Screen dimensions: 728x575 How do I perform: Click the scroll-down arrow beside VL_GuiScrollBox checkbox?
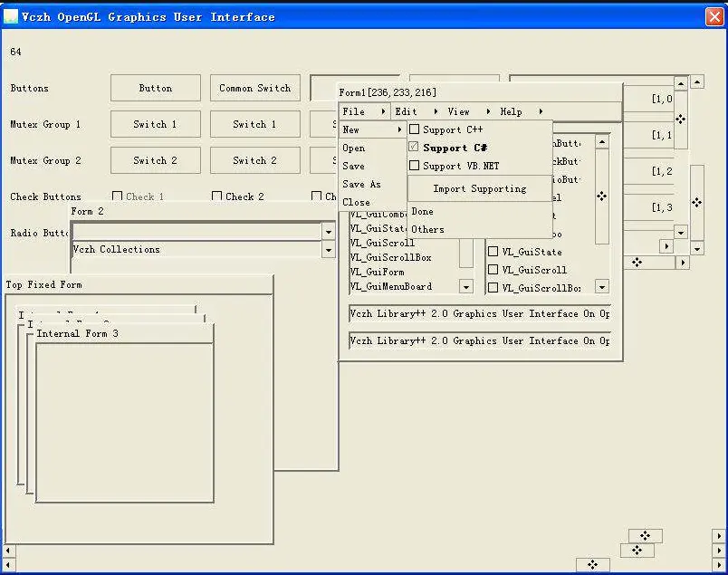point(602,287)
